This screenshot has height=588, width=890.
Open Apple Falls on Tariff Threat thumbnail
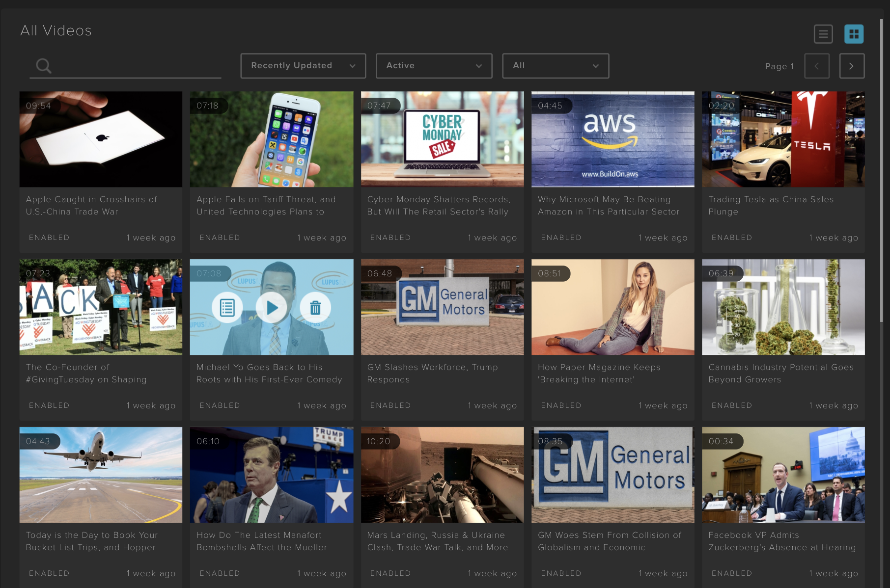(x=272, y=139)
